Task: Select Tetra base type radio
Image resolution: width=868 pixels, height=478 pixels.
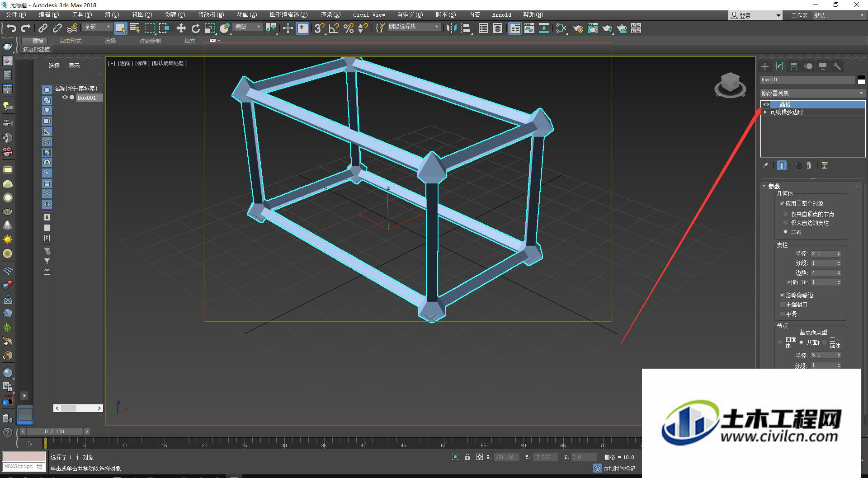Action: click(x=780, y=342)
